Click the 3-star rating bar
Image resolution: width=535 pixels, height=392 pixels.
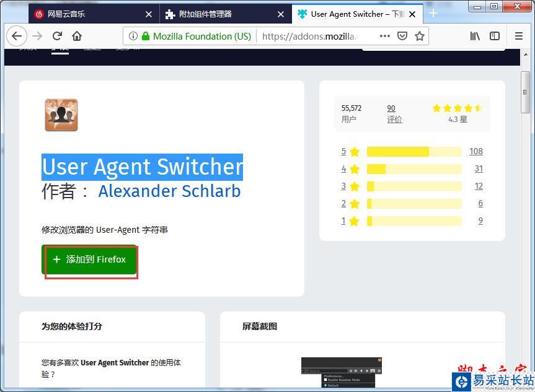[x=414, y=186]
